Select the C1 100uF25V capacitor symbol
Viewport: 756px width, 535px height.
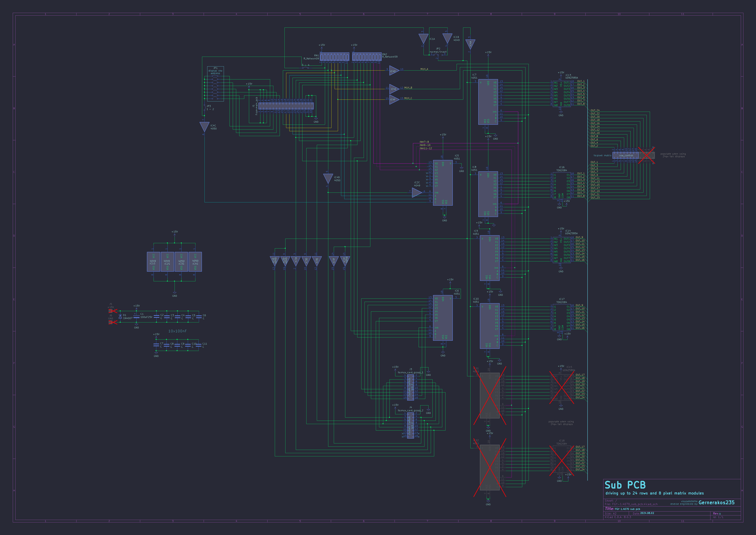pos(136,316)
